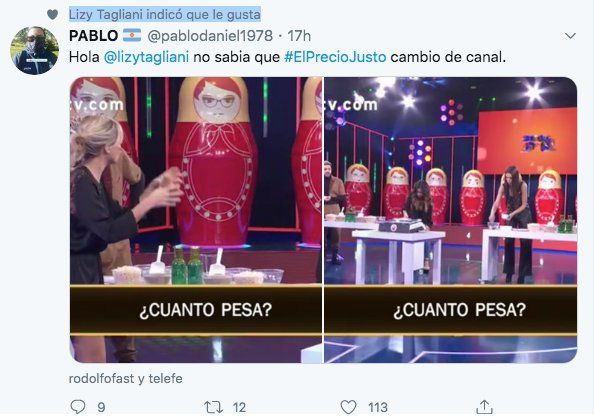Like the tweet with the heart icon
Image resolution: width=594 pixels, height=419 pixels.
348,407
